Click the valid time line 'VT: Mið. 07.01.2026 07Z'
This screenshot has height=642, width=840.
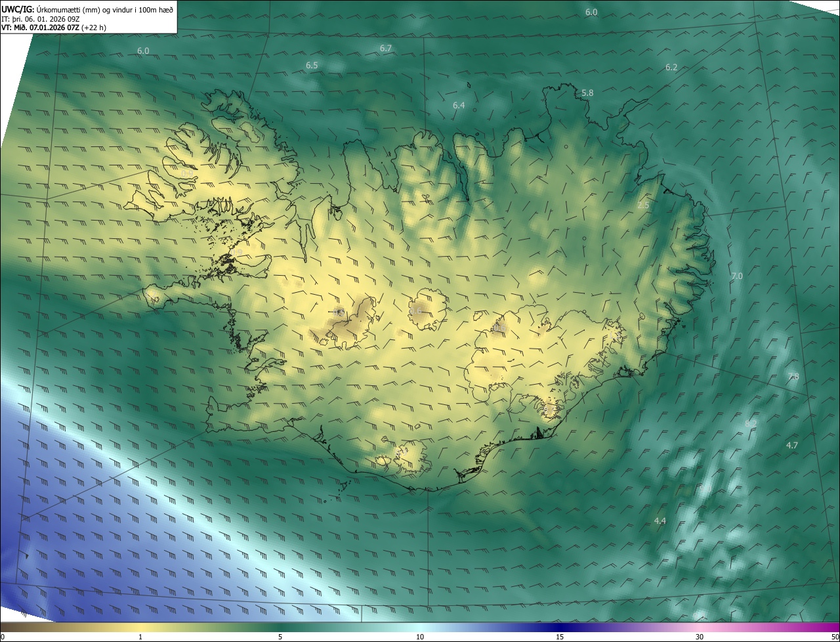click(x=41, y=28)
